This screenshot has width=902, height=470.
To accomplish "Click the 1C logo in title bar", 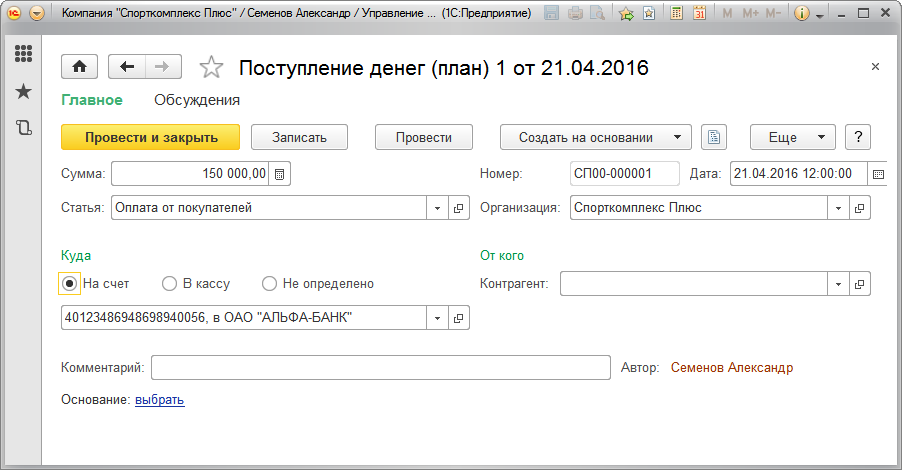I will click(x=14, y=13).
